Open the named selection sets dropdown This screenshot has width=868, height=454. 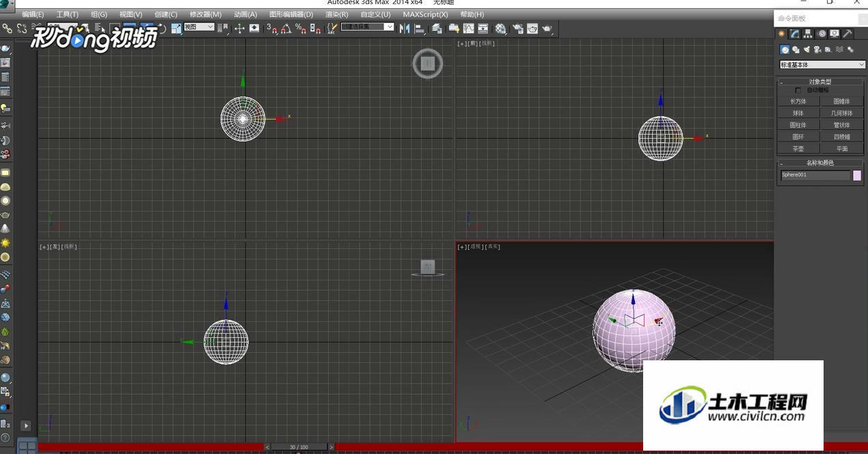click(367, 27)
